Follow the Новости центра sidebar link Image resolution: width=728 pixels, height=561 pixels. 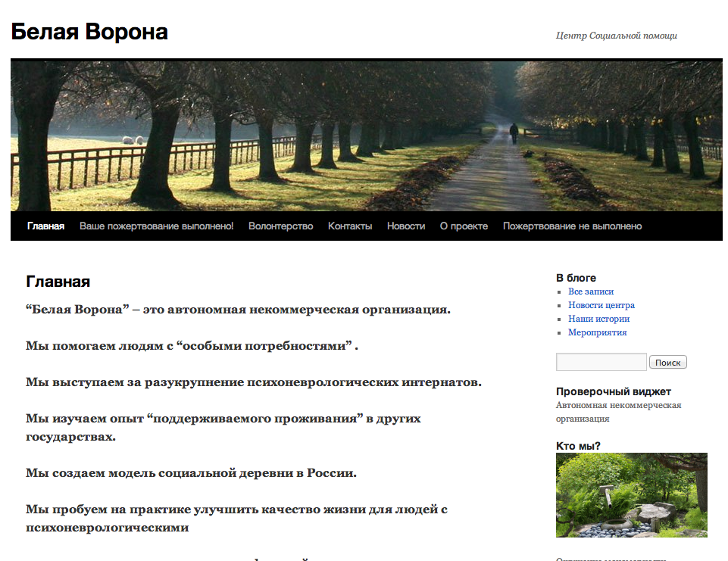pyautogui.click(x=601, y=305)
